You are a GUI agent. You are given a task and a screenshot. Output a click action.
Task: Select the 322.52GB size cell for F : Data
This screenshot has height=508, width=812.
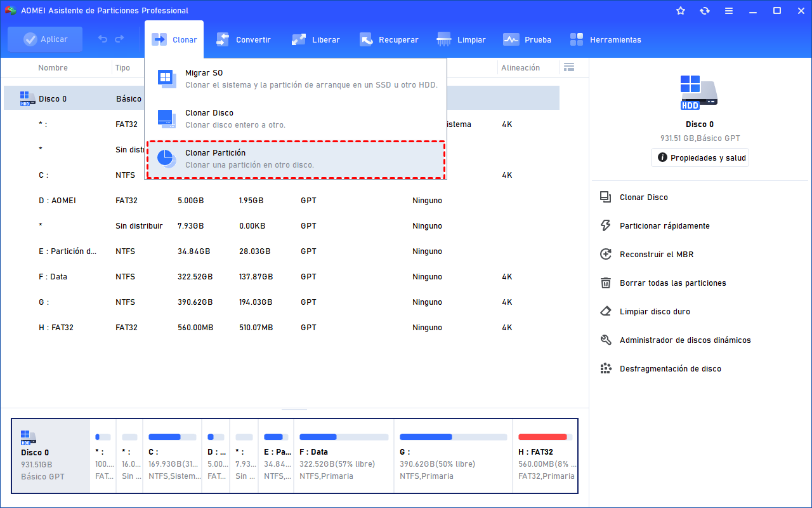195,277
